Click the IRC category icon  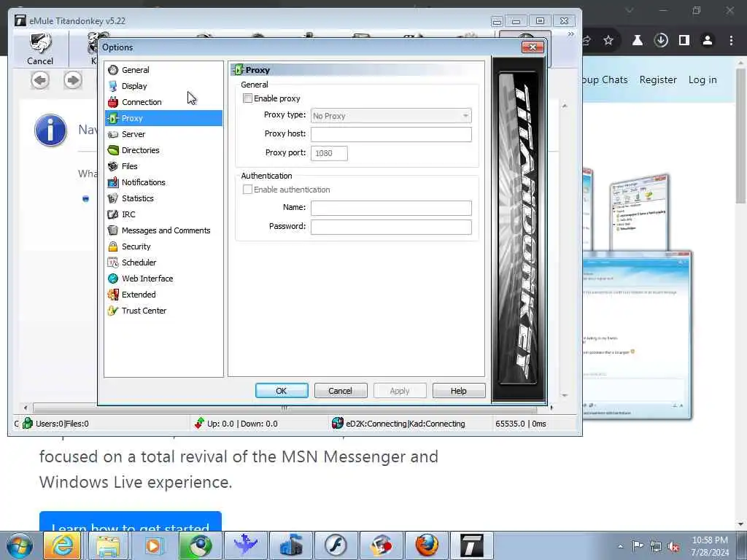[x=113, y=214]
